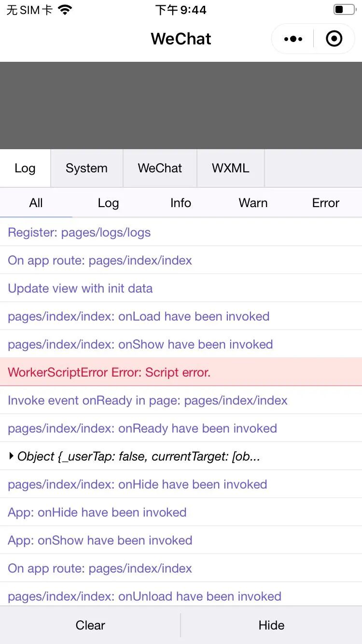Close mini program via the circle-dot icon

pyautogui.click(x=334, y=39)
